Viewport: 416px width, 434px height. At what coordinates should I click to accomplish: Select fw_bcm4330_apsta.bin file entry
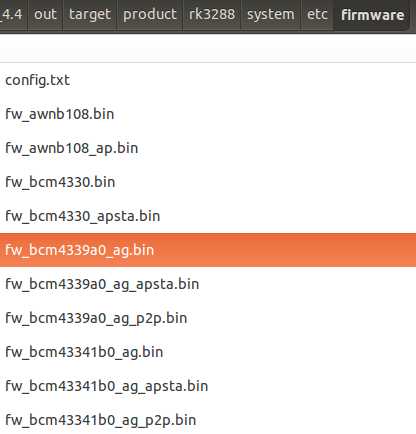point(208,216)
